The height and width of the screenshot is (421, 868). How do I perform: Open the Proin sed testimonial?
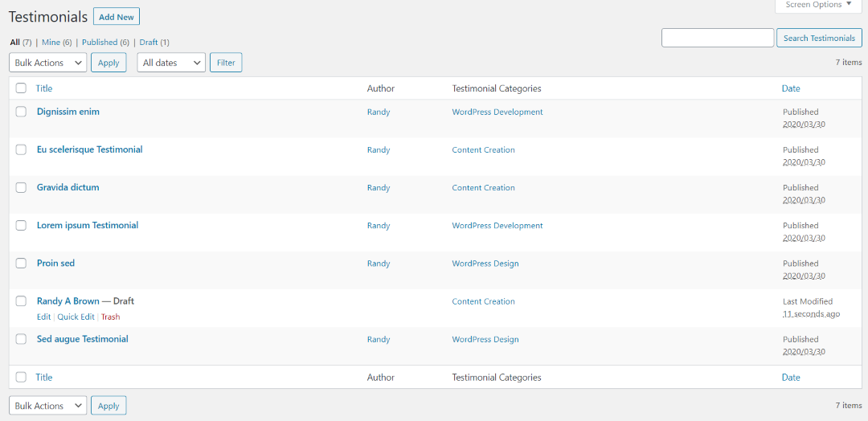pyautogui.click(x=56, y=263)
